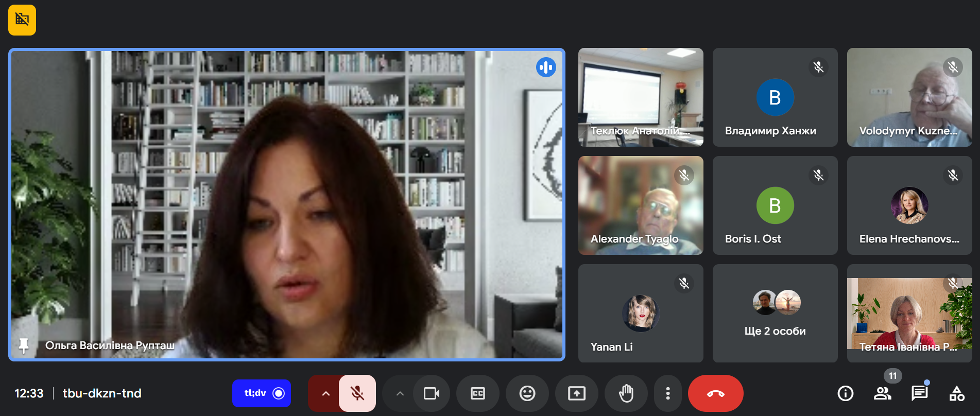Open the chat messages panel
980x416 pixels.
(x=919, y=393)
